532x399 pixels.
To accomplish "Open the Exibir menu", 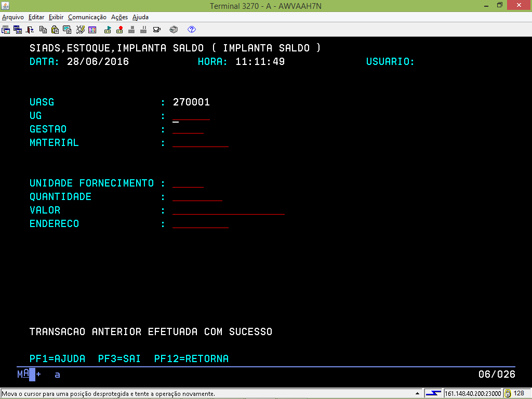I will (x=56, y=17).
